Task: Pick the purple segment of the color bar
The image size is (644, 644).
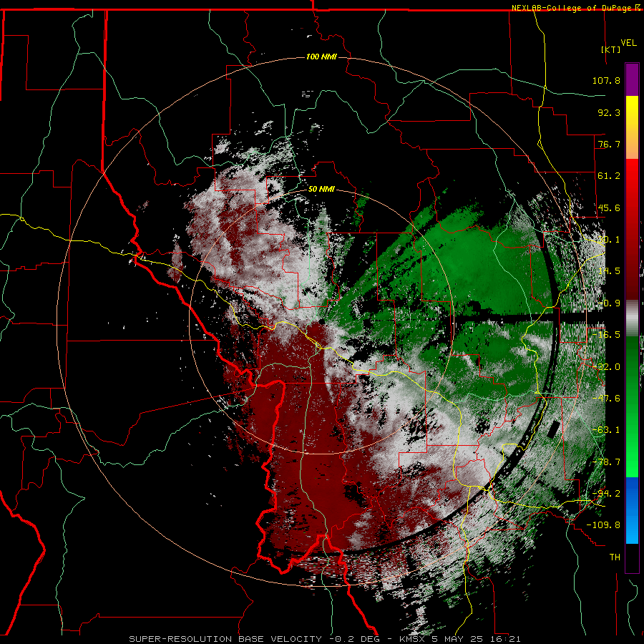Action: 632,79
